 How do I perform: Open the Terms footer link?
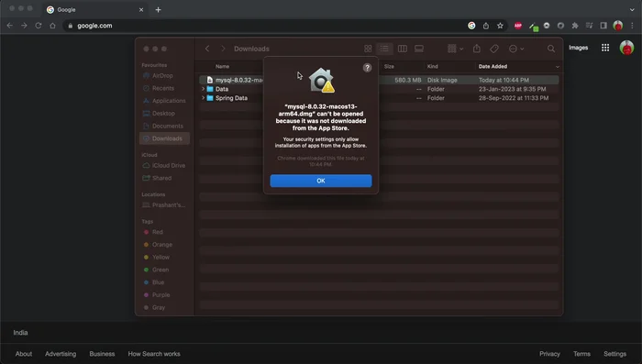coord(581,354)
